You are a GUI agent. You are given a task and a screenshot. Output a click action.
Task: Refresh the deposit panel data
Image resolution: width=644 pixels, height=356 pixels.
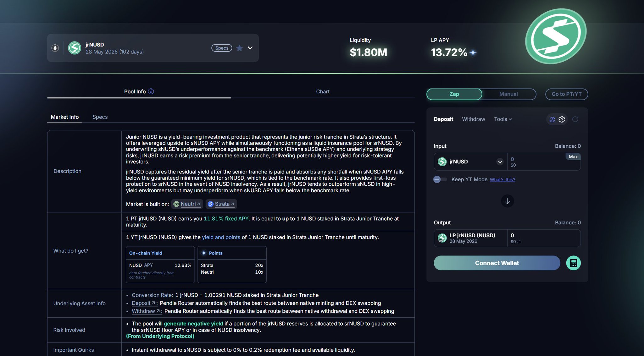point(575,119)
